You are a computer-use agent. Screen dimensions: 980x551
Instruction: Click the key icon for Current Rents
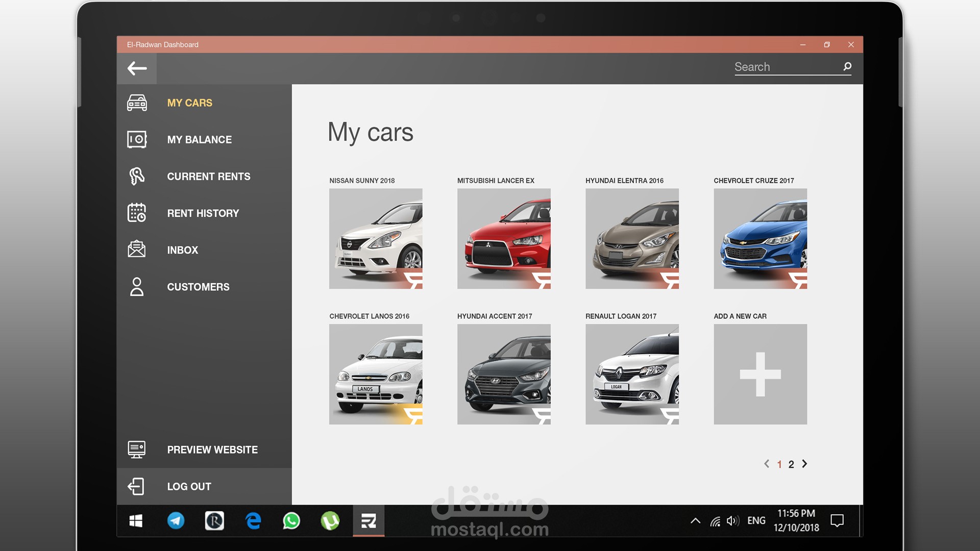[x=137, y=177]
